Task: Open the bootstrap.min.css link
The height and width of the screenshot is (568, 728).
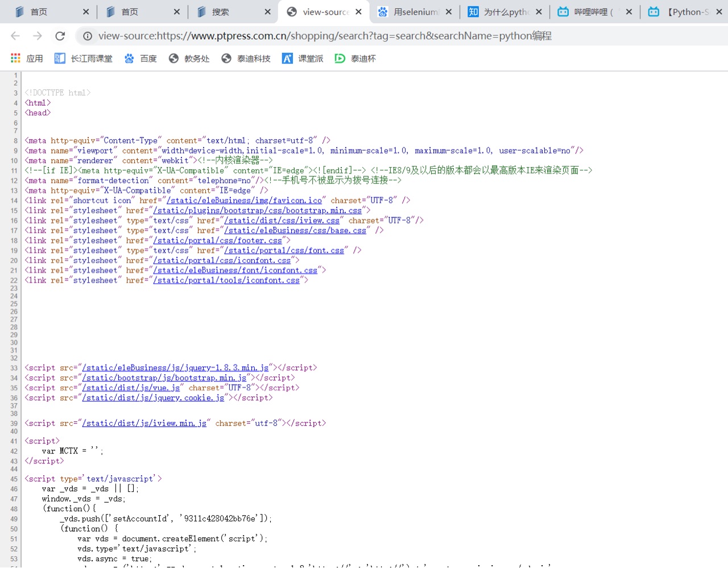Action: [x=257, y=210]
